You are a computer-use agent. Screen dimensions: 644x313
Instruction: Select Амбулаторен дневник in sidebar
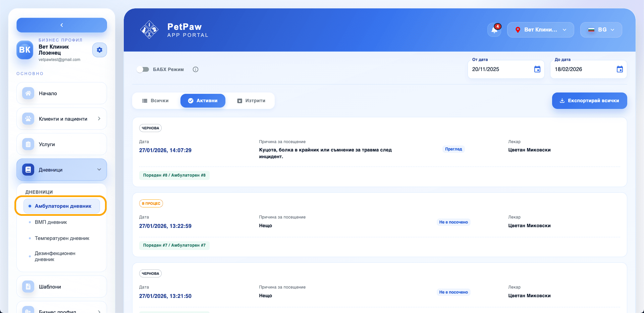[x=62, y=206]
